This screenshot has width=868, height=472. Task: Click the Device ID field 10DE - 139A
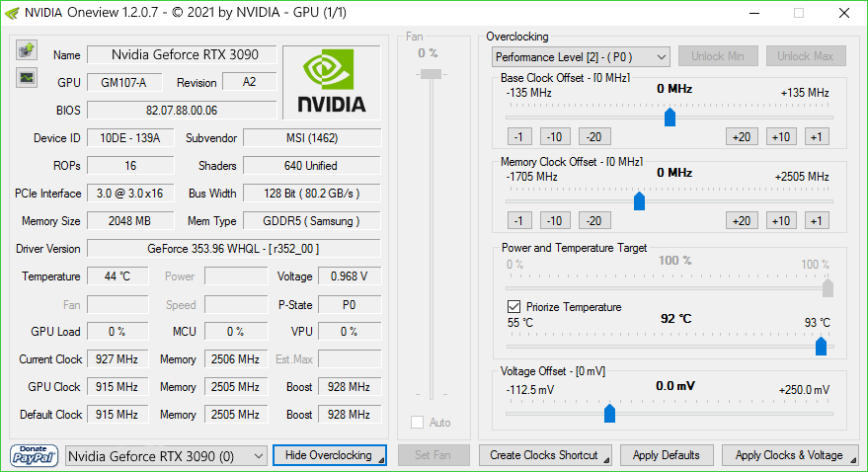point(130,138)
